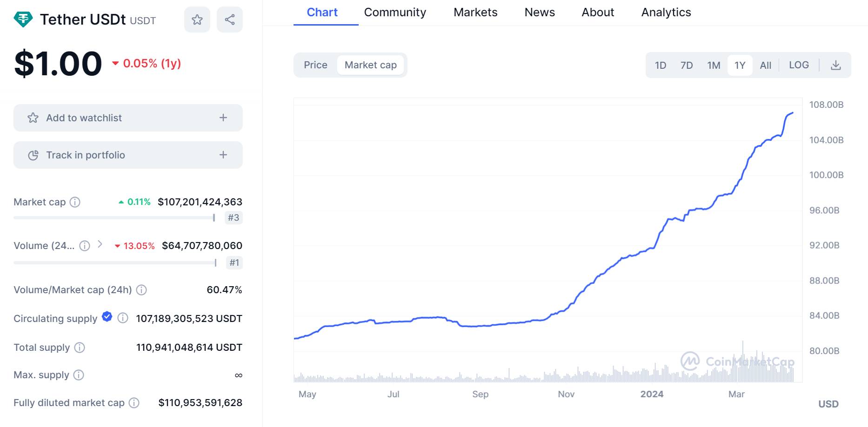Click the Add to watchlist button

point(128,118)
